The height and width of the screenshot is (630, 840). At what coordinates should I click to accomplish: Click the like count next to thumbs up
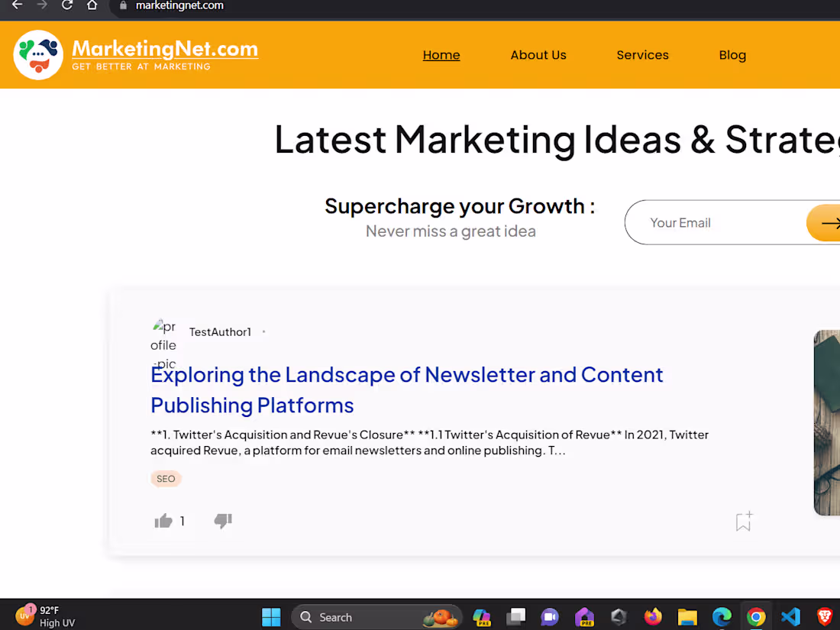(182, 521)
